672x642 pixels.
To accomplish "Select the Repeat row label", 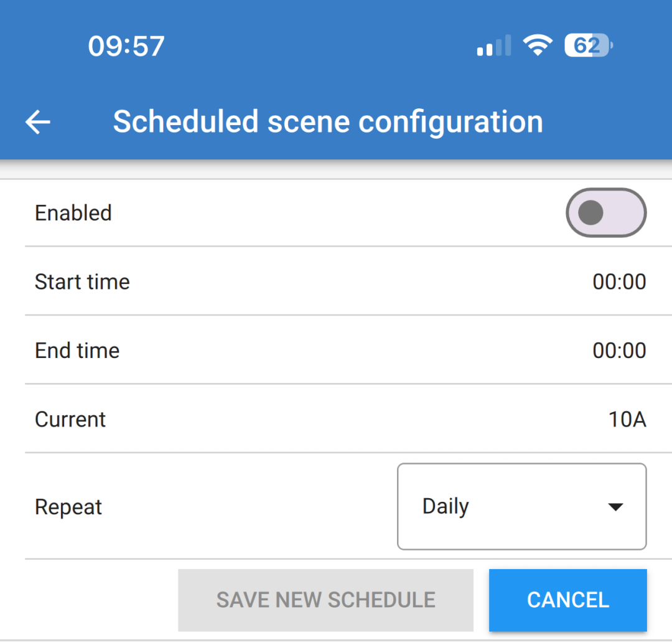I will coord(68,507).
